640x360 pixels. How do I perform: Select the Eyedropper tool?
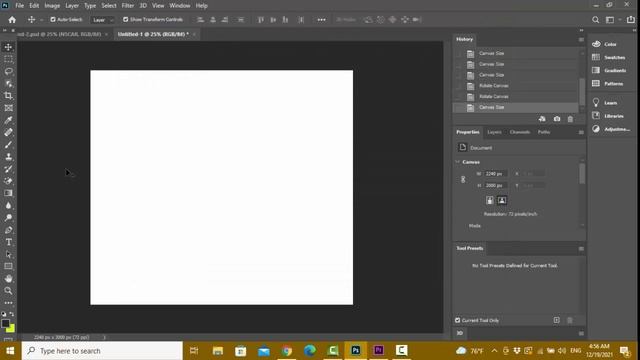(x=8, y=120)
